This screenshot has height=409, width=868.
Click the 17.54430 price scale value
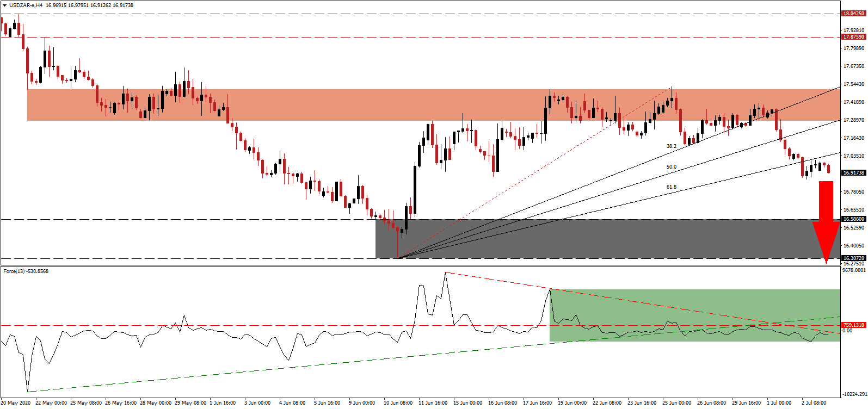[853, 84]
